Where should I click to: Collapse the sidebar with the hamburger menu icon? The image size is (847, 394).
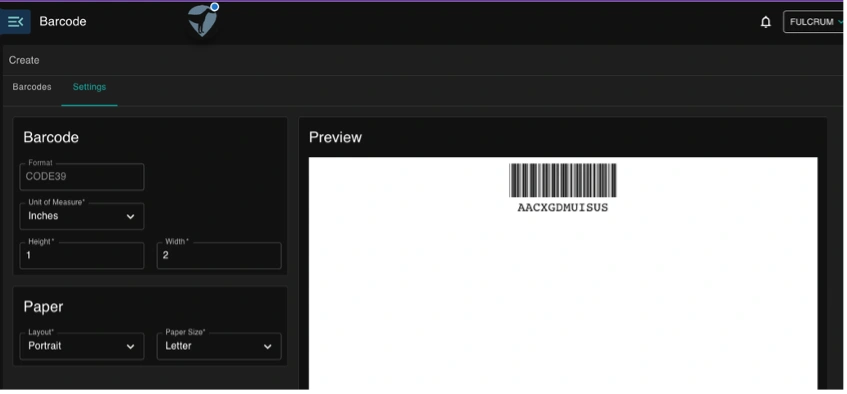[x=15, y=22]
